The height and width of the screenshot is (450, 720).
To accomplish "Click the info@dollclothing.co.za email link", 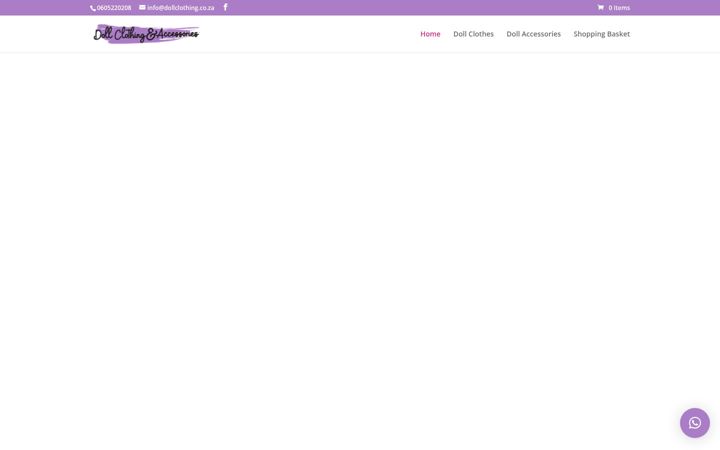I will click(x=180, y=8).
